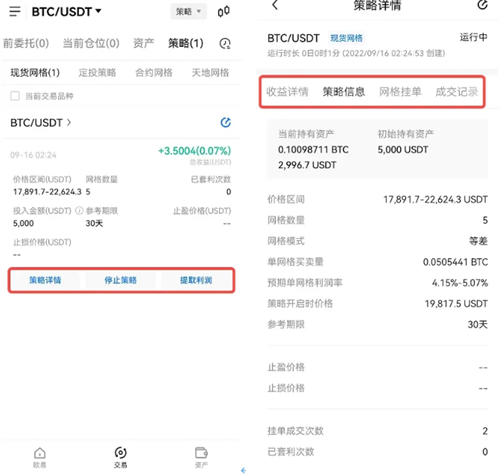Switch to the 成交记录 tab

pyautogui.click(x=457, y=92)
